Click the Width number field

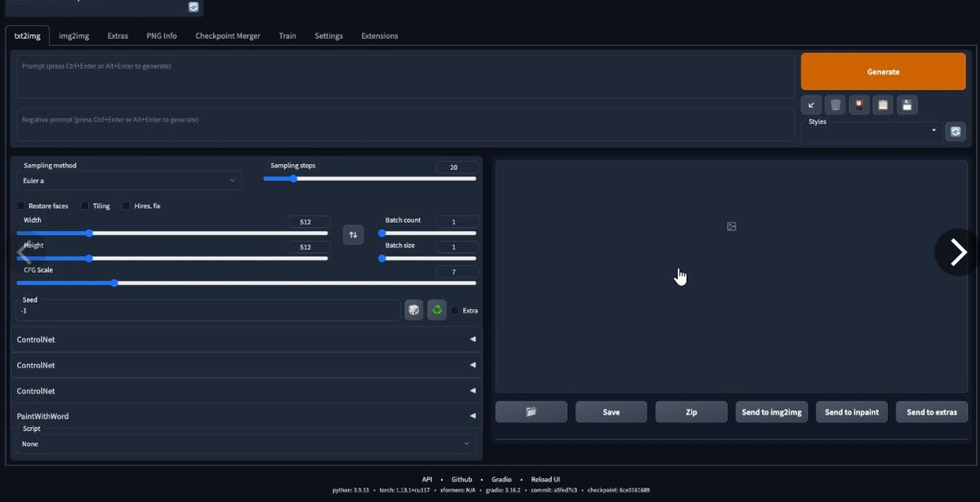(310, 221)
